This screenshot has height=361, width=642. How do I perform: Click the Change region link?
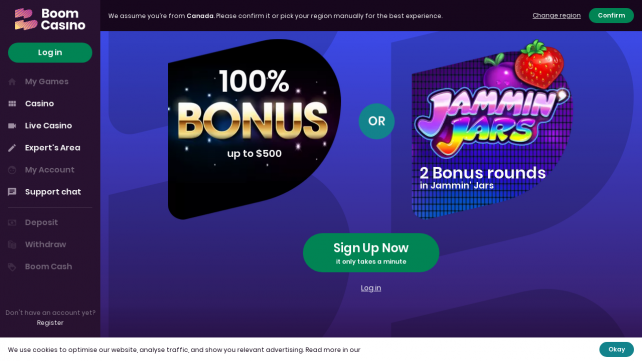[x=556, y=16]
